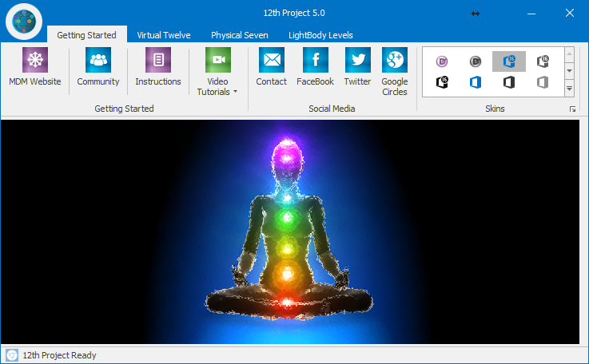589x364 pixels.
Task: Select the highlighted blue Office 16 skin
Action: (x=509, y=61)
